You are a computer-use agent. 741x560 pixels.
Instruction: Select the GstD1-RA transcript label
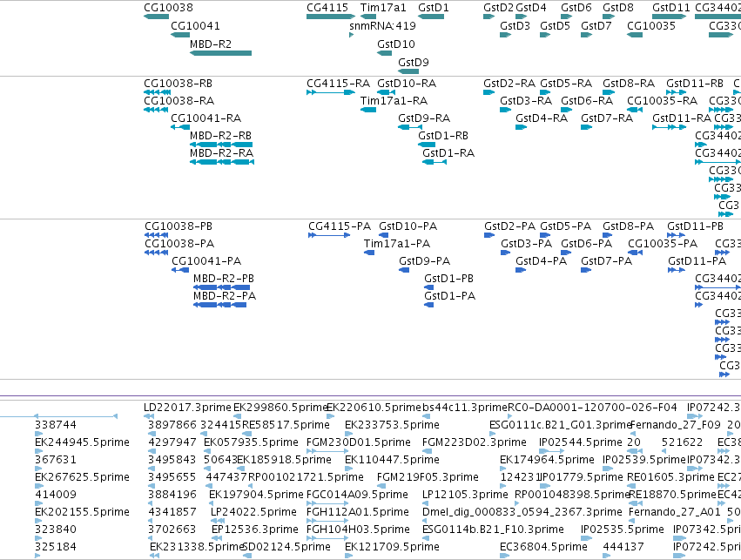(448, 153)
